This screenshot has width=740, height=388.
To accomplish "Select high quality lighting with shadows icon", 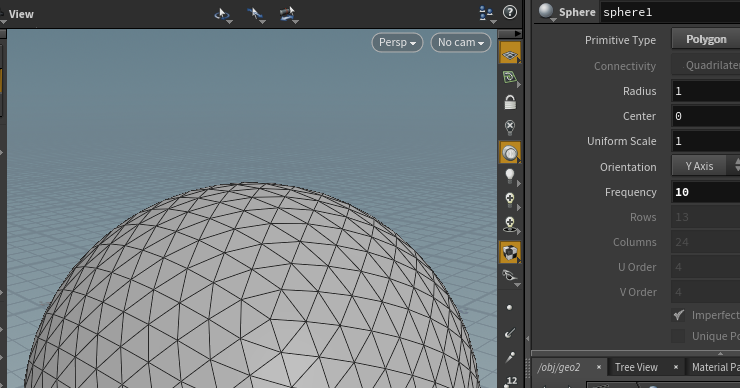I will pos(510,224).
